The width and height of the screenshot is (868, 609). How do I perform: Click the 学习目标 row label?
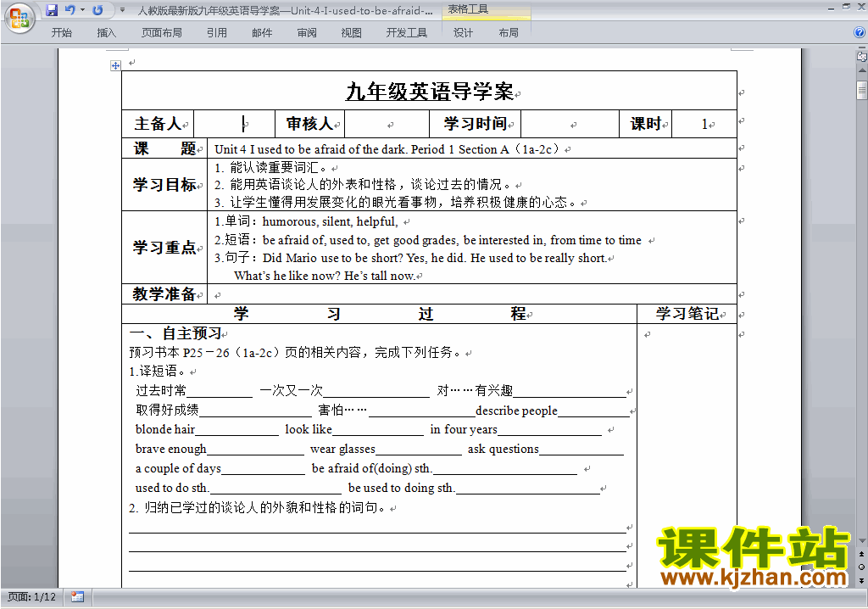pyautogui.click(x=164, y=185)
